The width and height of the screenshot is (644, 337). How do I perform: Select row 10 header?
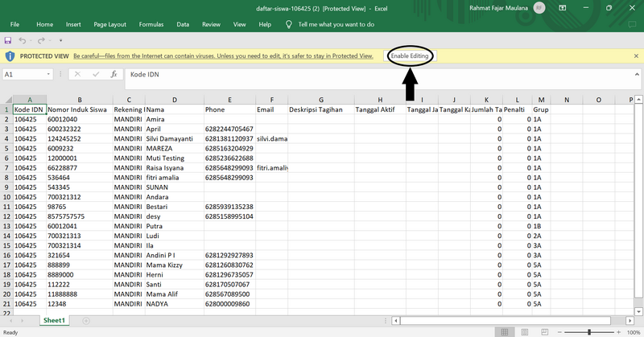click(6, 197)
